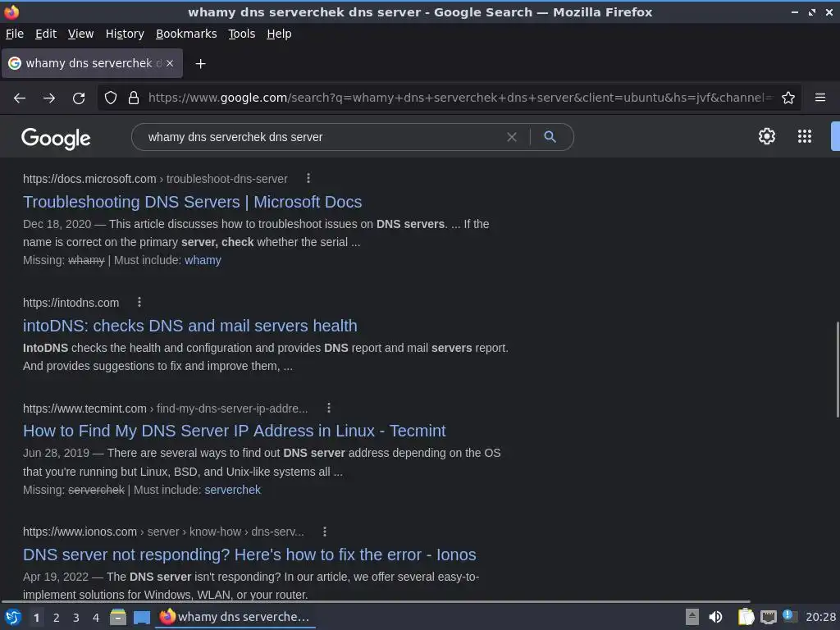Click the vertical page scrollbar
The image size is (840, 630).
point(838,369)
